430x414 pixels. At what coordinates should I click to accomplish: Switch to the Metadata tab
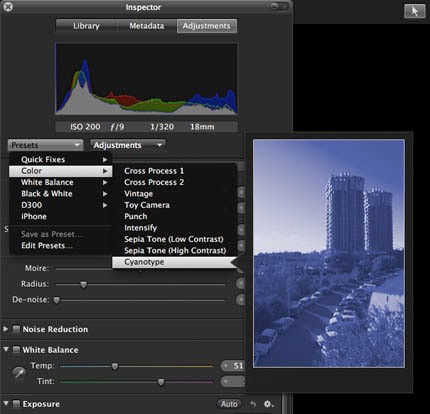point(147,26)
